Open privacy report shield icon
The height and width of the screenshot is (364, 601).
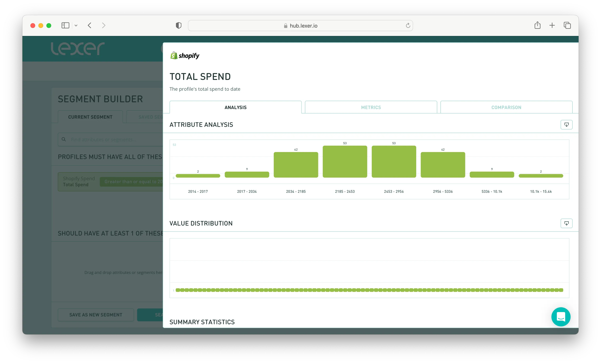(179, 25)
